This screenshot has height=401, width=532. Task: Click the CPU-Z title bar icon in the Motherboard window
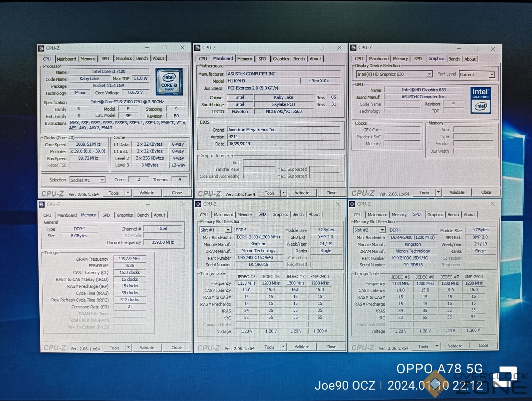pyautogui.click(x=197, y=48)
